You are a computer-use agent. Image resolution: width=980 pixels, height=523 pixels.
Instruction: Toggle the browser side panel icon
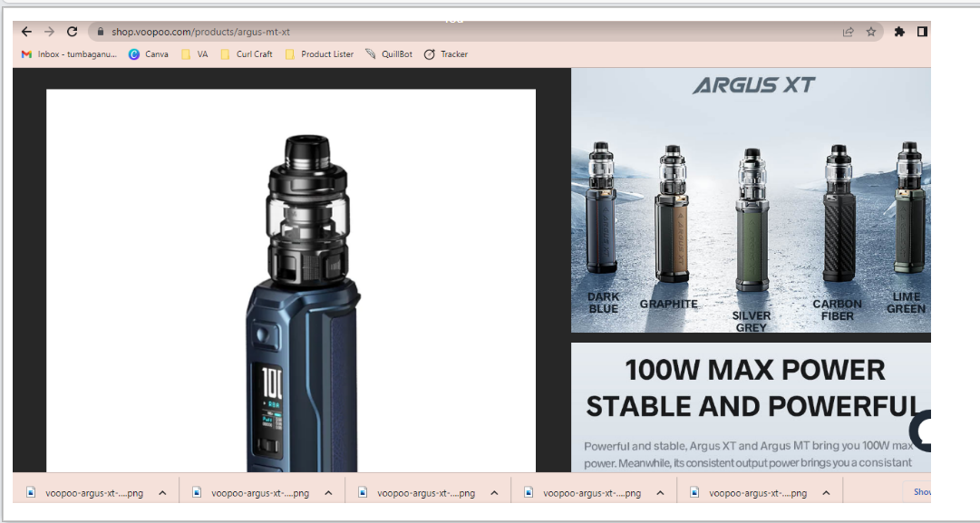point(922,32)
